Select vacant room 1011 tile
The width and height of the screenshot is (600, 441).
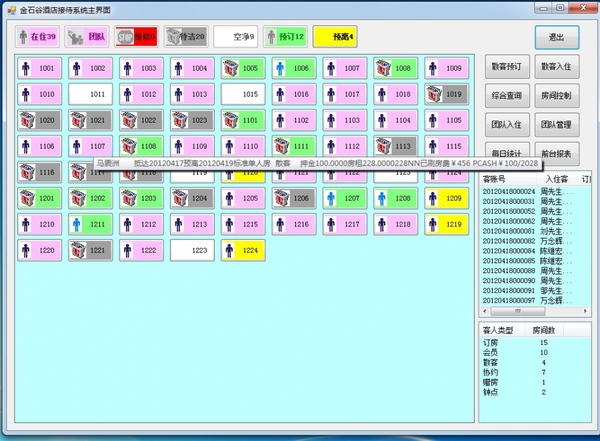pos(92,94)
